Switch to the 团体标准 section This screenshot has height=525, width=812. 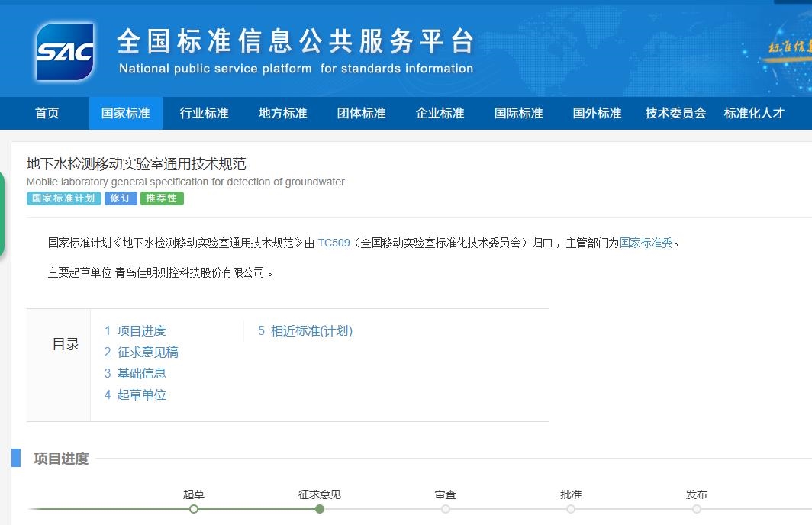click(x=362, y=113)
